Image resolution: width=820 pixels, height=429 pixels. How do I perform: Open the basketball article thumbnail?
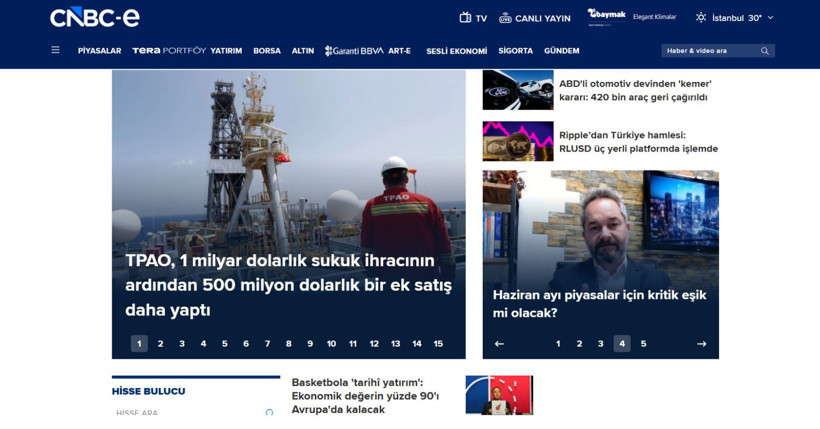(499, 395)
